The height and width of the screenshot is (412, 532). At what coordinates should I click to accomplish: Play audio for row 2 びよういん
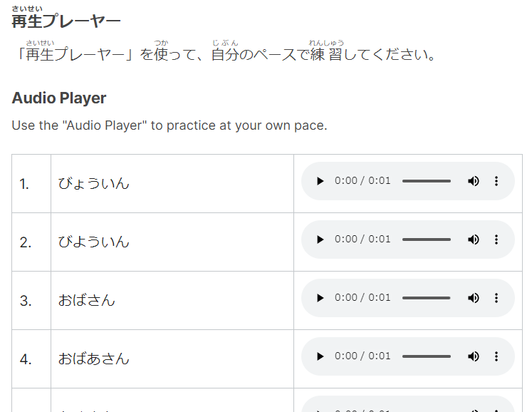coord(320,240)
